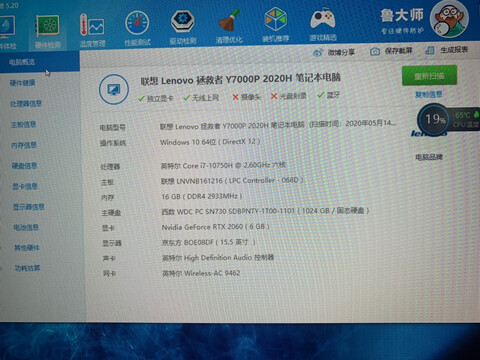
Task: Select 电脑概览 in the sidebar
Action: 39,62
